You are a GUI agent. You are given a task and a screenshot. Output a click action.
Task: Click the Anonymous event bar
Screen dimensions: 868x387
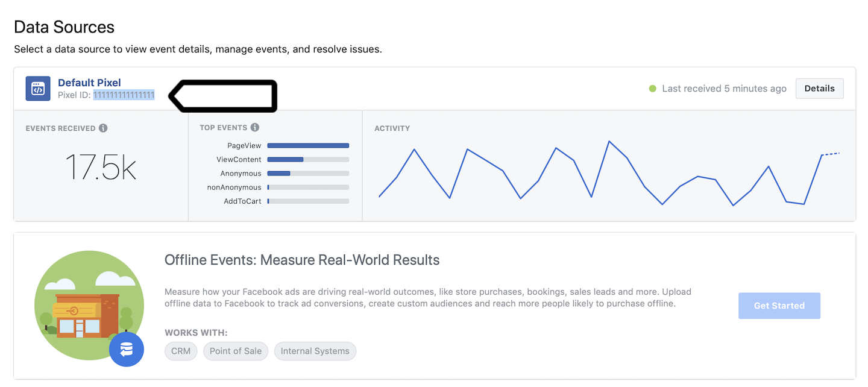pos(308,174)
